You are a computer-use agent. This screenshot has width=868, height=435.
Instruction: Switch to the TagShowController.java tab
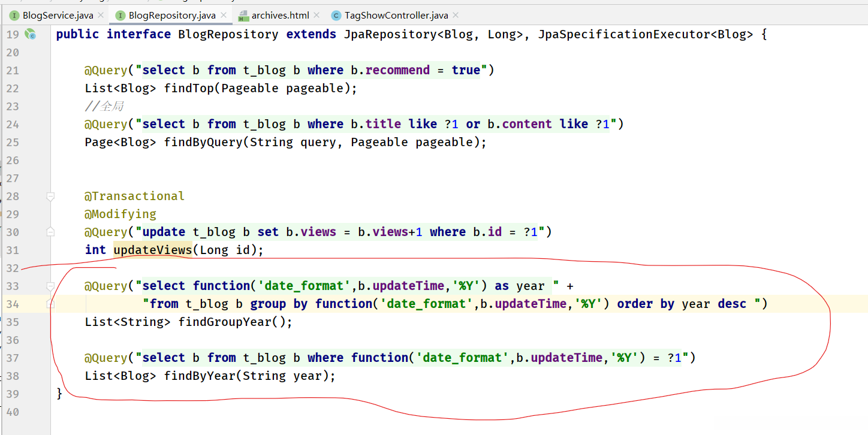pos(395,16)
